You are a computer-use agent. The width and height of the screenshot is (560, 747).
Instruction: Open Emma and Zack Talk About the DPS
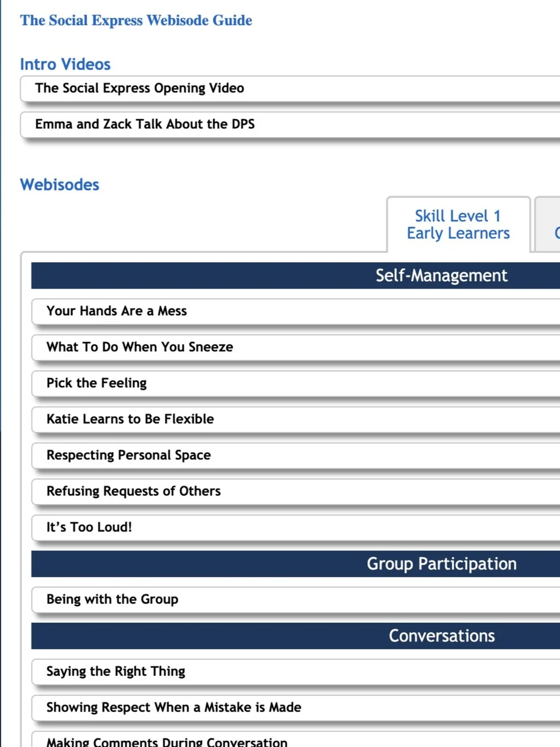[290, 124]
